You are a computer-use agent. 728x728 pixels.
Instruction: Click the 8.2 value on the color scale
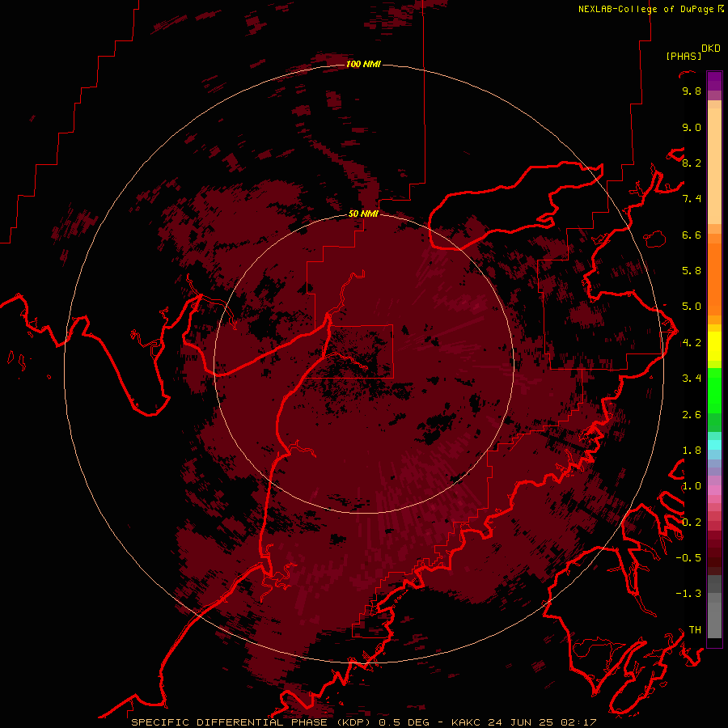(x=692, y=163)
